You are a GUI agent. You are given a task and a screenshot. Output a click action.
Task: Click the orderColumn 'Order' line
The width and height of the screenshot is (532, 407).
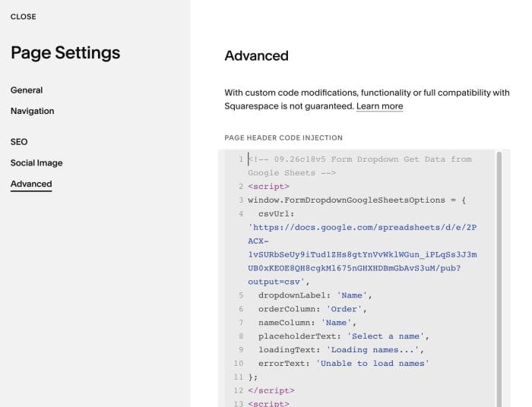pos(312,309)
